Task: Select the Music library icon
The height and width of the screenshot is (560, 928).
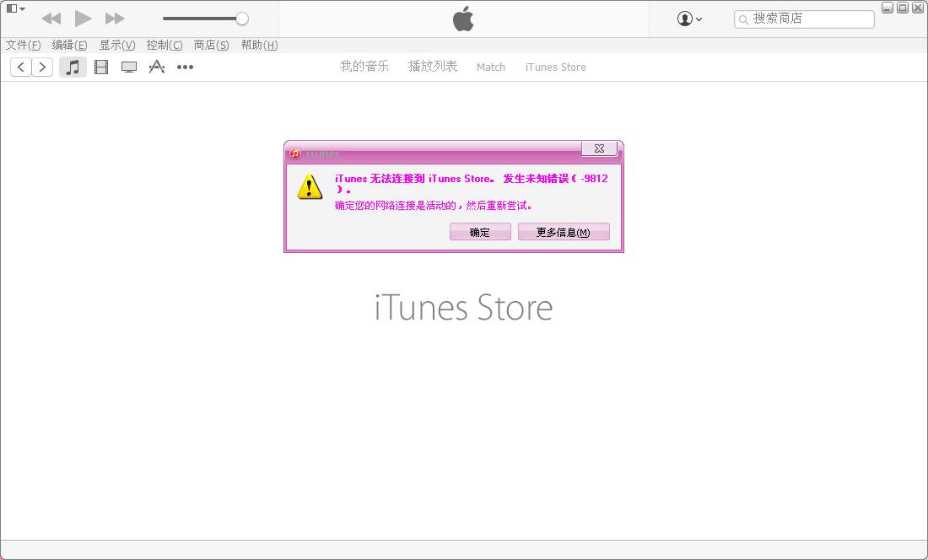Action: coord(73,67)
